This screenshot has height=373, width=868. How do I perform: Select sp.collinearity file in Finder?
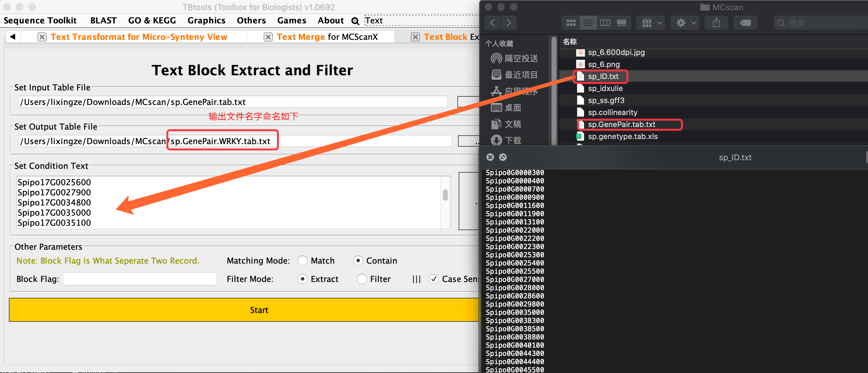tap(612, 112)
